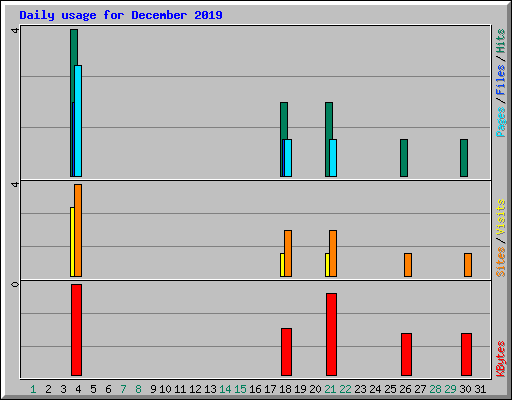
Task: Click the Hits chart y-axis value 4
Action: click(15, 31)
